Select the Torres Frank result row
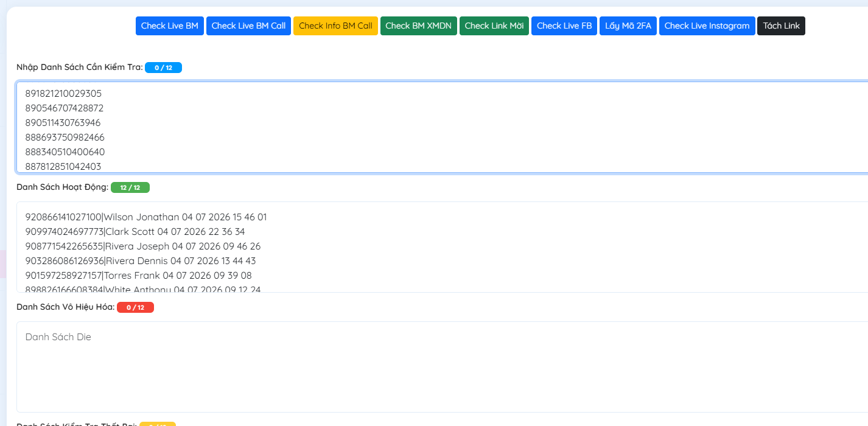Image resolution: width=868 pixels, height=426 pixels. [x=138, y=276]
